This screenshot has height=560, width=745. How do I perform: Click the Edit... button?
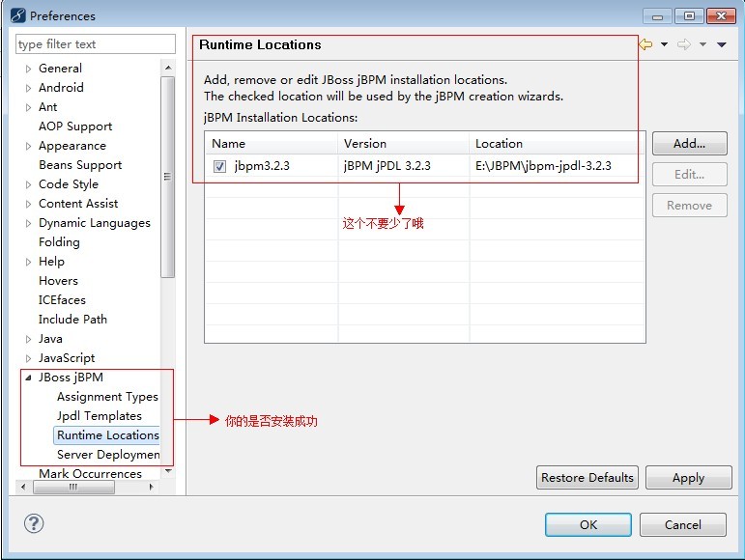(x=689, y=175)
